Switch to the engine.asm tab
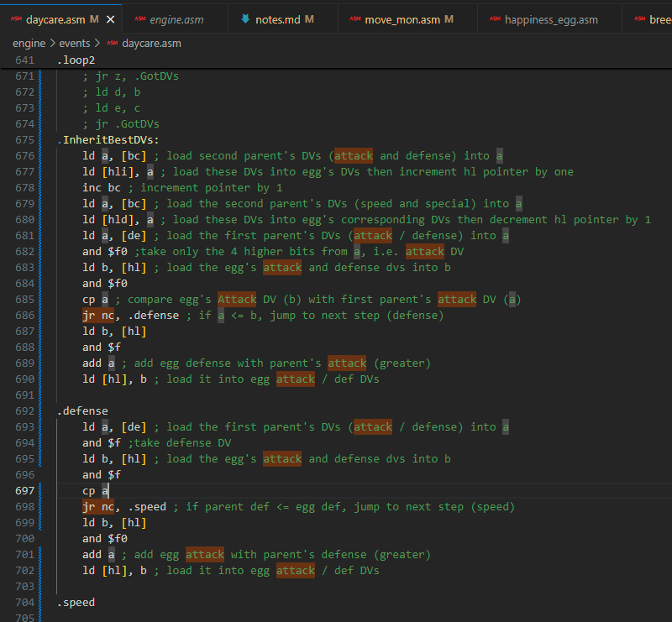The width and height of the screenshot is (672, 622). (176, 18)
